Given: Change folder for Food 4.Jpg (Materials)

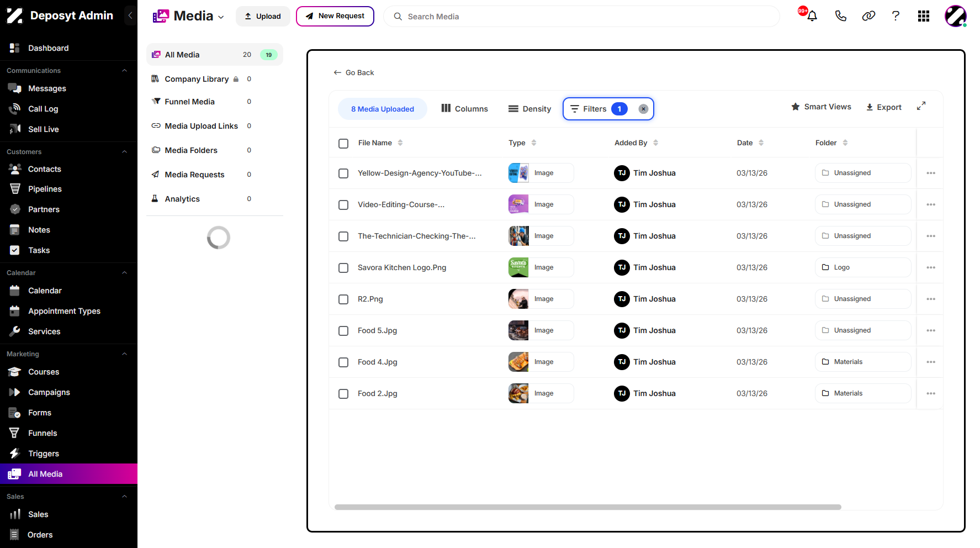Looking at the screenshot, I should (863, 362).
